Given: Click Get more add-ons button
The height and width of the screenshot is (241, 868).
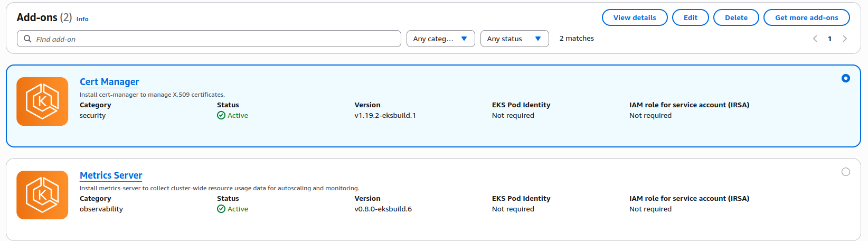Looking at the screenshot, I should point(806,17).
